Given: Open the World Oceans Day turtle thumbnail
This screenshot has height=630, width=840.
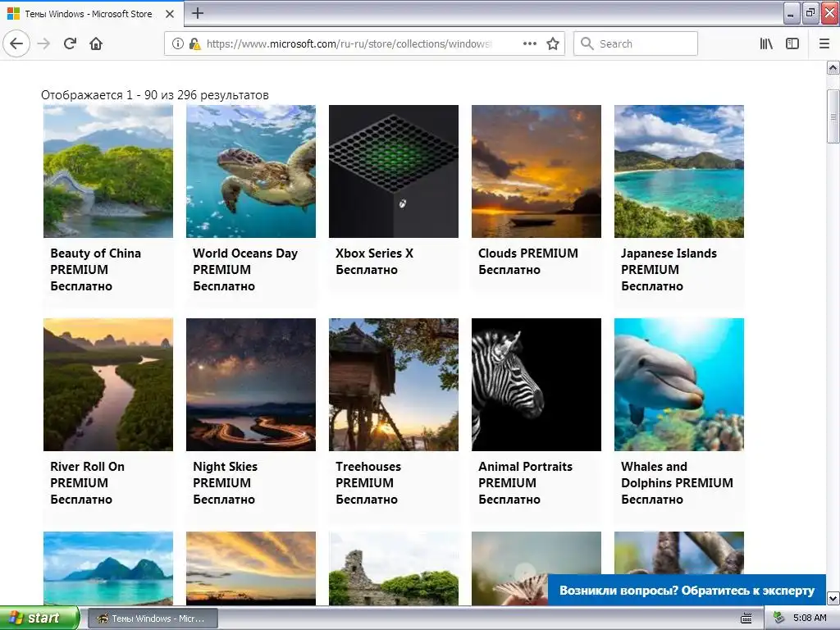Looking at the screenshot, I should pos(251,171).
